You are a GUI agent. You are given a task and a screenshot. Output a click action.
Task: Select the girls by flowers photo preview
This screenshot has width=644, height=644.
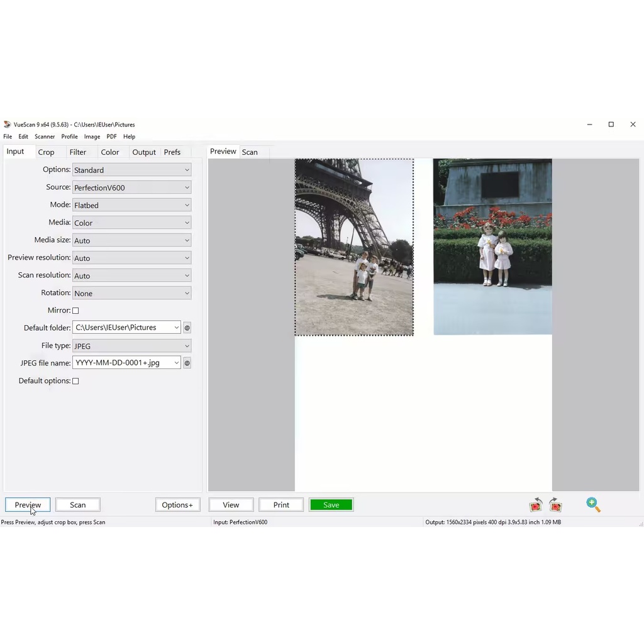492,247
